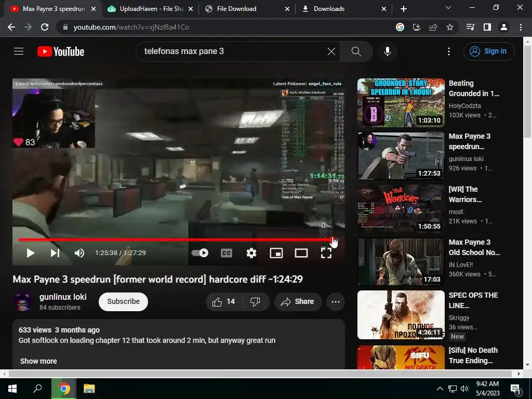Run search with magnifier button

coord(356,51)
